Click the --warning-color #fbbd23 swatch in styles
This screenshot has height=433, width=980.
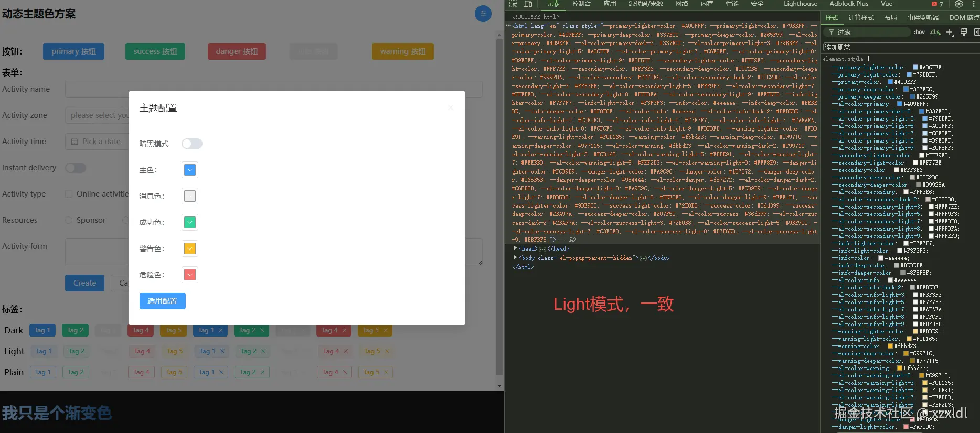[x=890, y=347]
